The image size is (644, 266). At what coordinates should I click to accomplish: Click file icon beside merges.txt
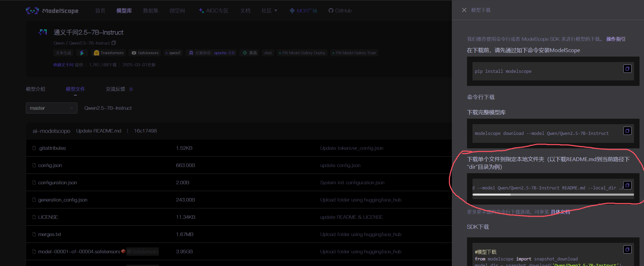[x=34, y=234]
